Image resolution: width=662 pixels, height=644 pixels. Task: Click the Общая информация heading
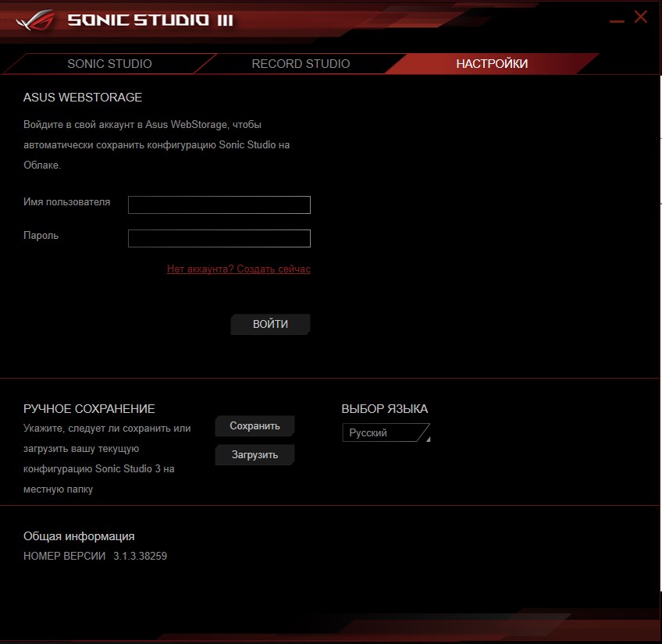79,536
